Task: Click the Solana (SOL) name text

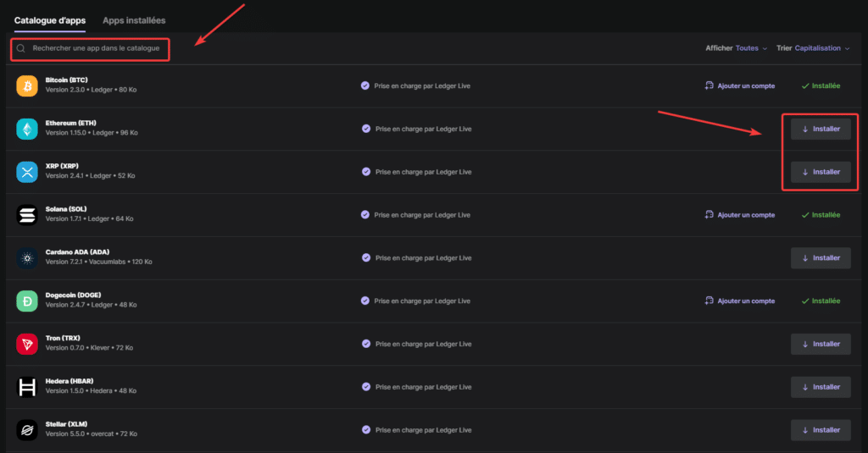Action: pos(66,209)
